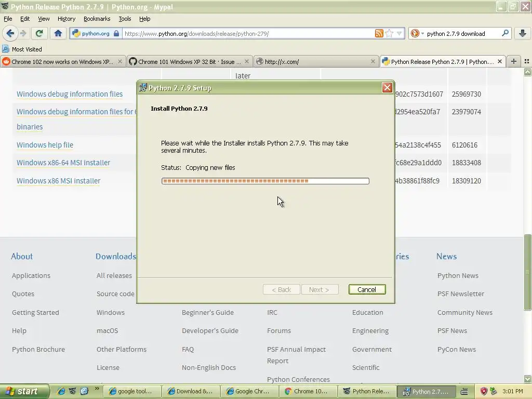This screenshot has height=399, width=532.
Task: Switch to Python 2.7 setup taskbar button
Action: click(426, 391)
